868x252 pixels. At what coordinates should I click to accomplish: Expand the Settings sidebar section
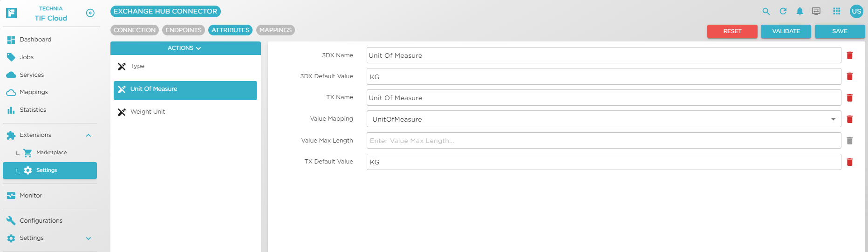point(89,238)
